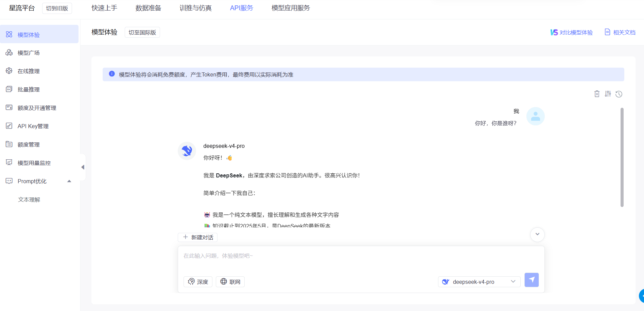This screenshot has width=644, height=311.
Task: Click the trash icon to clear conversation
Action: (x=597, y=94)
